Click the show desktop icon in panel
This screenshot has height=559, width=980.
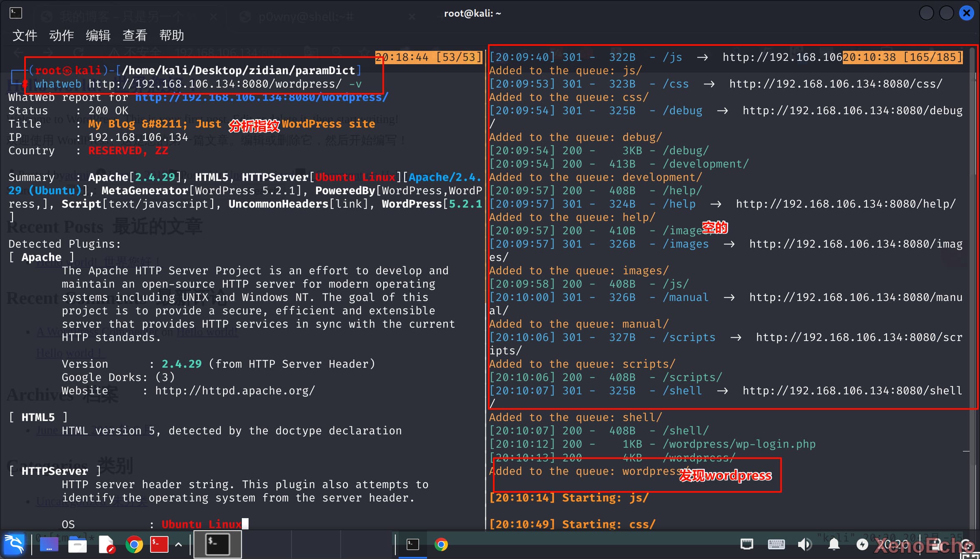(x=49, y=544)
